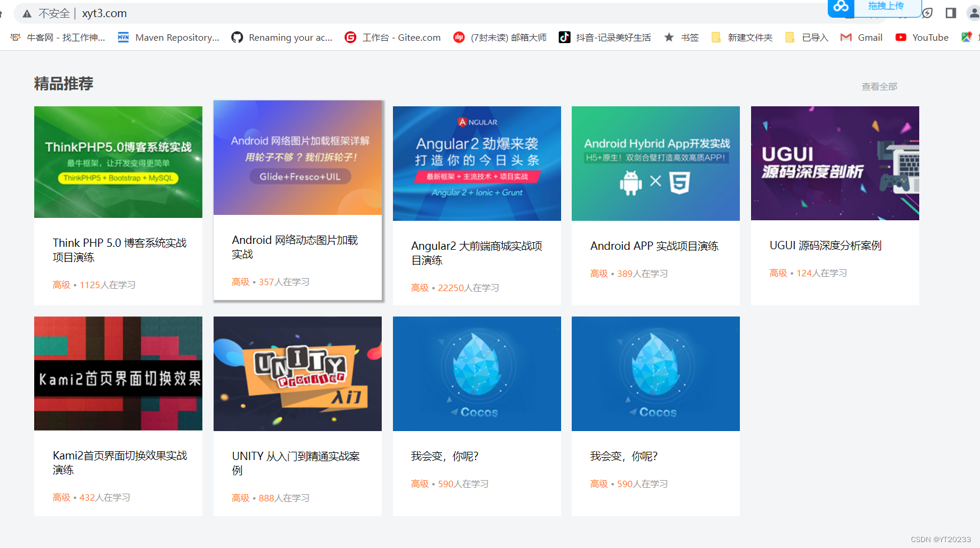This screenshot has height=548, width=980.
Task: Open Unity 入门 course thumbnail
Action: (x=297, y=374)
